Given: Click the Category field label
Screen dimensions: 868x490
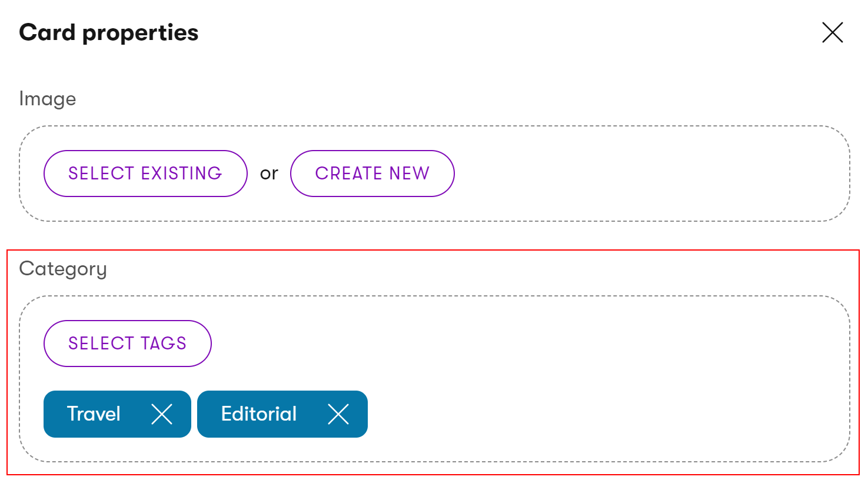Looking at the screenshot, I should pyautogui.click(x=63, y=269).
